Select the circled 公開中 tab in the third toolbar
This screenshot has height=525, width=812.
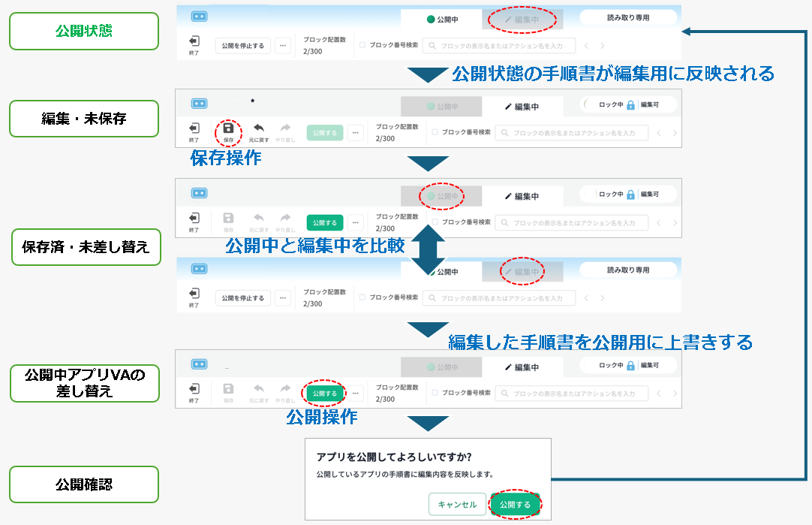(x=442, y=196)
